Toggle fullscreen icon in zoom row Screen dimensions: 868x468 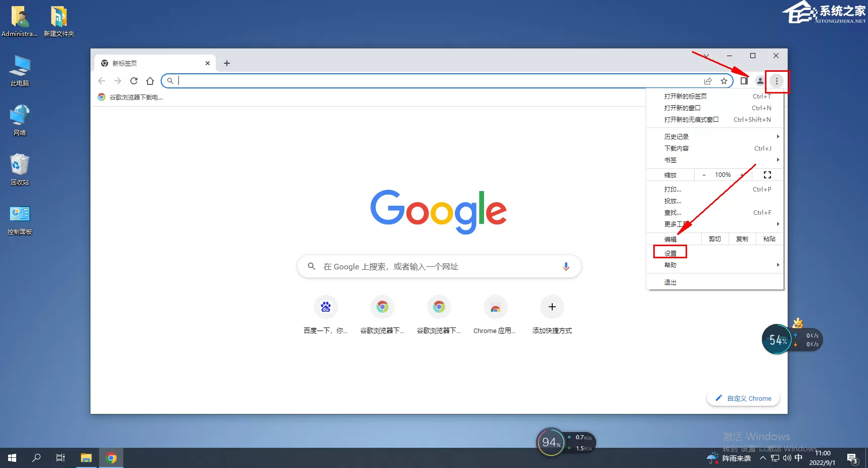pyautogui.click(x=767, y=175)
